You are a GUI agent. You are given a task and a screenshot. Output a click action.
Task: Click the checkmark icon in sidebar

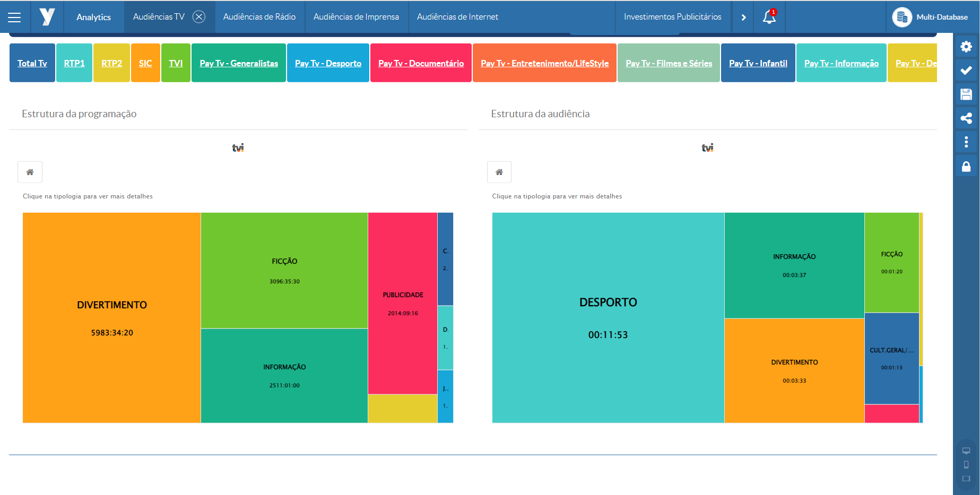tap(966, 70)
